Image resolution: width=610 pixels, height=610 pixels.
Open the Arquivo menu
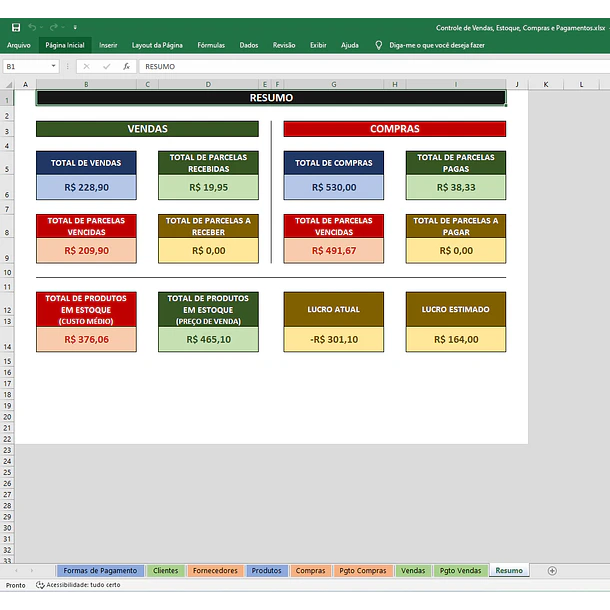19,45
